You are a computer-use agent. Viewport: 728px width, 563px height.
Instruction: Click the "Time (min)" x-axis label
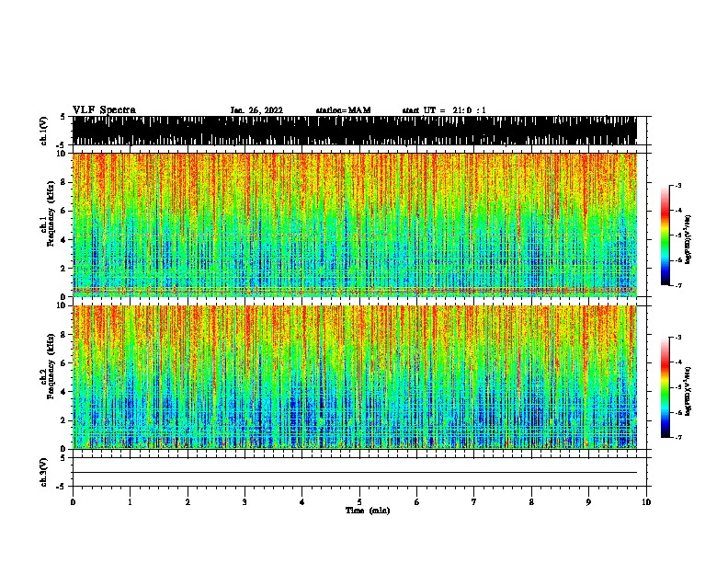[368, 511]
